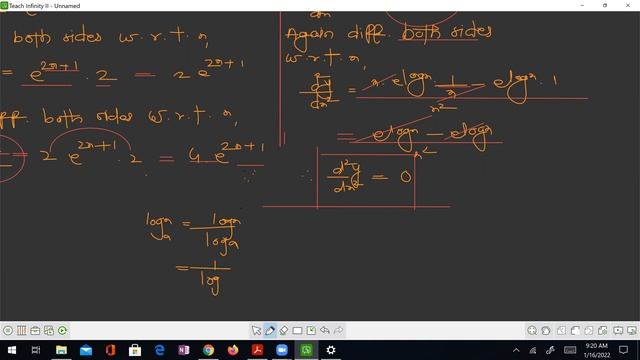The height and width of the screenshot is (360, 640).
Task: Open the bookshelf document library icon
Action: pyautogui.click(x=22, y=330)
